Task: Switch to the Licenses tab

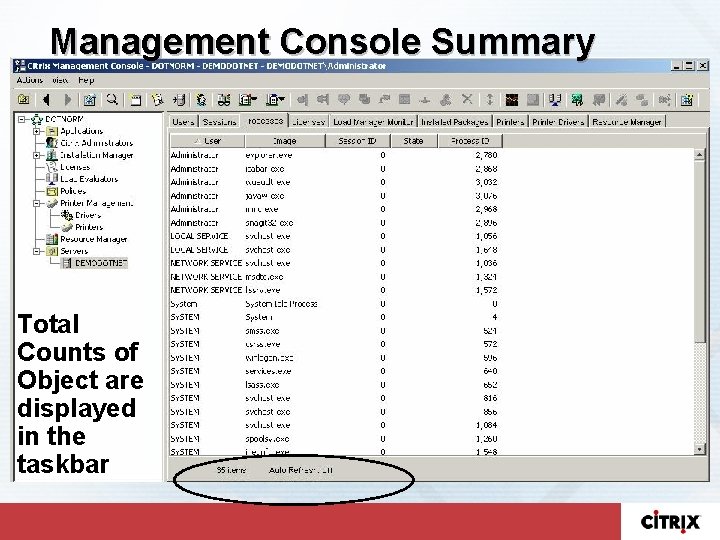Action: (x=309, y=122)
